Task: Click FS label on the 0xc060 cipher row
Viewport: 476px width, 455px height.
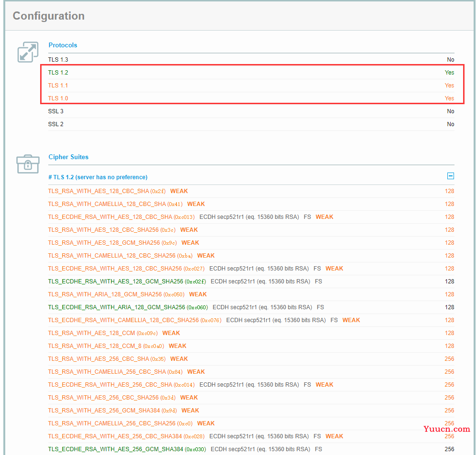Action: click(320, 307)
